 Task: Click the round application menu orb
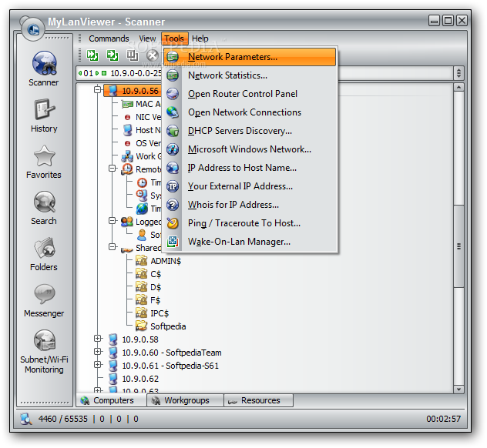coord(33,29)
